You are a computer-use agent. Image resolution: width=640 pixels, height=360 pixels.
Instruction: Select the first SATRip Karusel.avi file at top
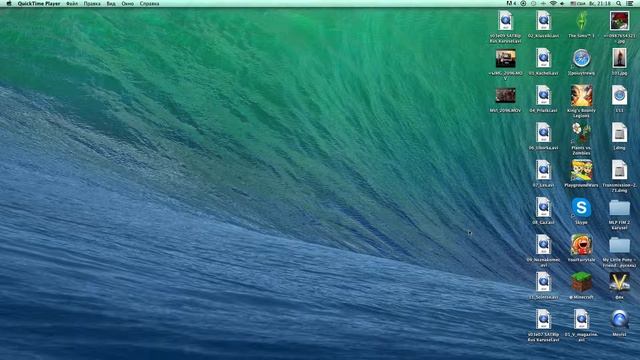[x=505, y=20]
